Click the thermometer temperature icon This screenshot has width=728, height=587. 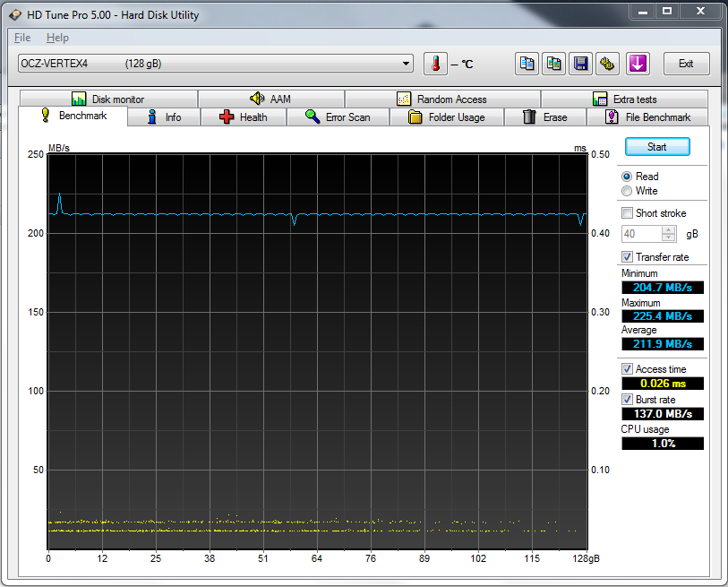coord(435,64)
